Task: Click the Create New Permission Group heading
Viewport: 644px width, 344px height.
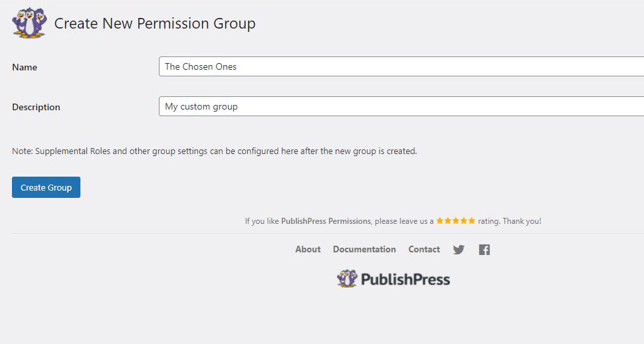Action: click(x=155, y=23)
